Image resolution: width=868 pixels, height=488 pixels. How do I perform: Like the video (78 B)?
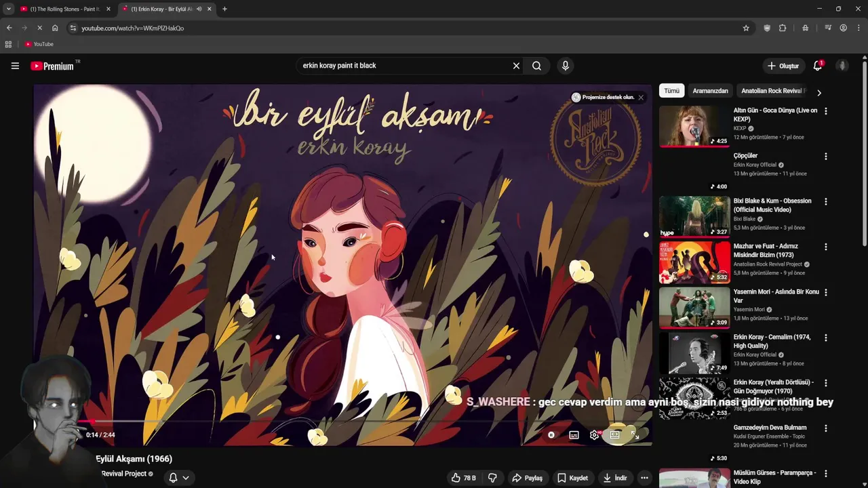(x=463, y=478)
